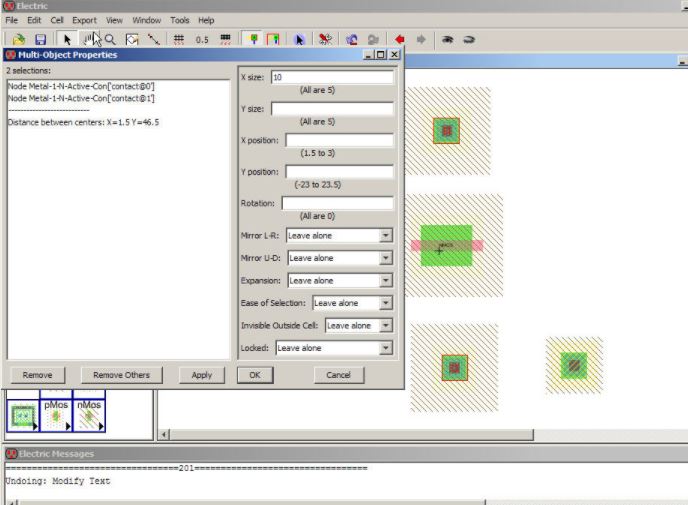688x505 pixels.
Task: Pick the 0.5 grid alignment setting
Action: click(x=202, y=38)
